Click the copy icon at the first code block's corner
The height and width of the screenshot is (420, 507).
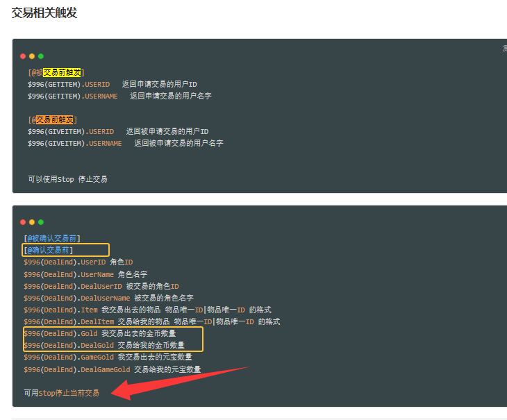coord(504,48)
